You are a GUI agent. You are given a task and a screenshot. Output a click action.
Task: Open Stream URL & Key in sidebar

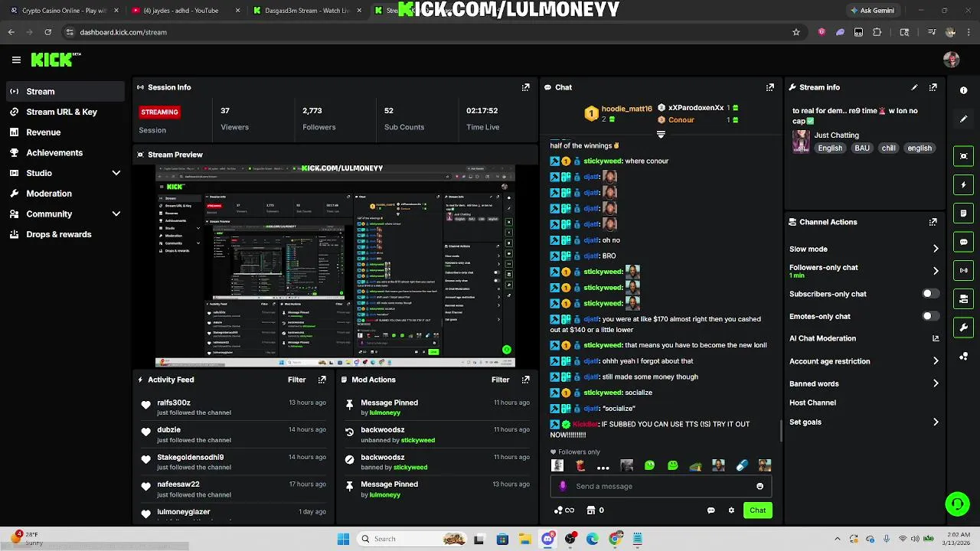coord(65,112)
